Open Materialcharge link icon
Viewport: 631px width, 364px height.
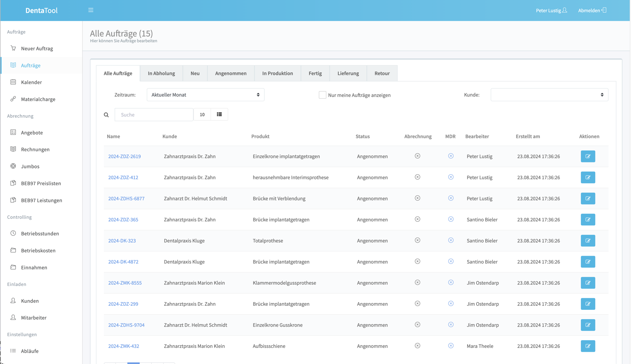pos(13,99)
